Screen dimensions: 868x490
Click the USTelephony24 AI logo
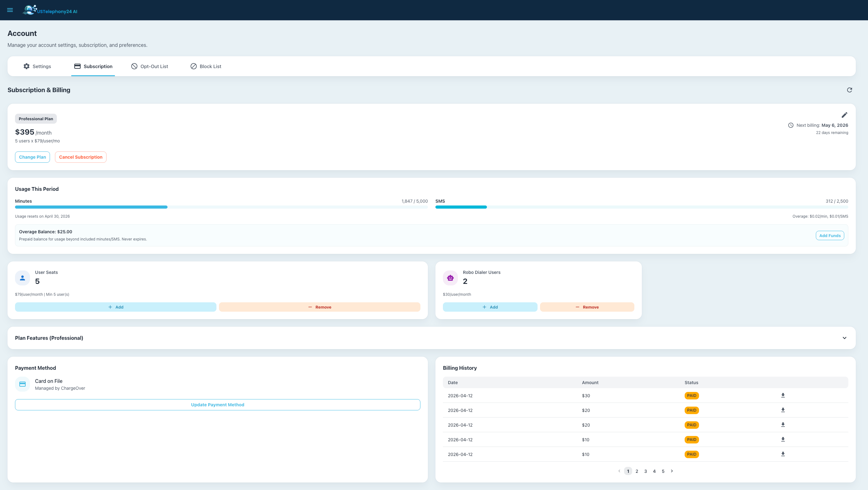[50, 10]
